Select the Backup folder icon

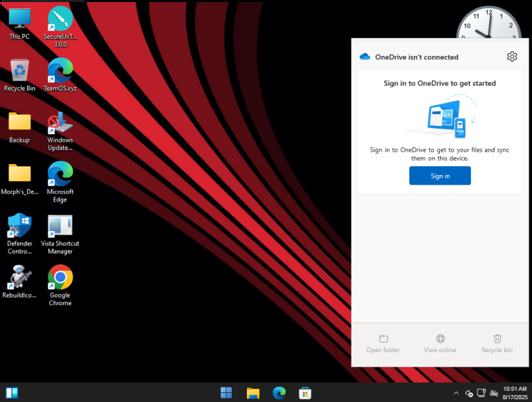point(19,127)
